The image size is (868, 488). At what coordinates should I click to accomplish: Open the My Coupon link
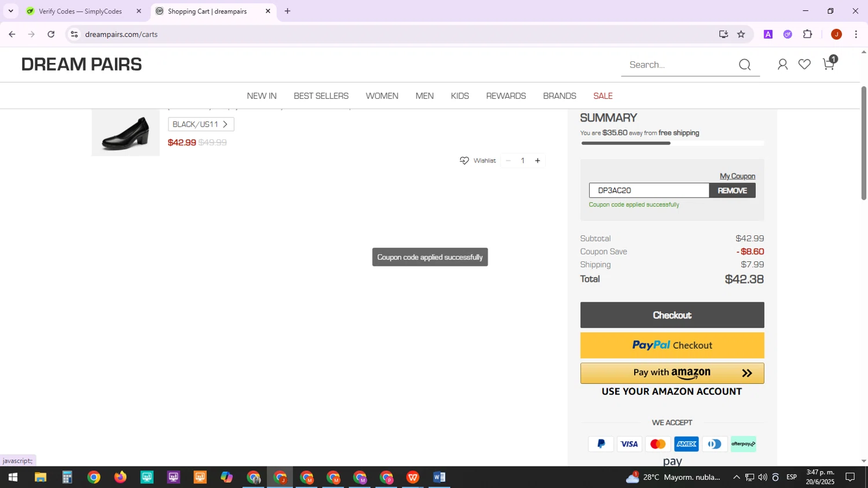click(x=737, y=176)
